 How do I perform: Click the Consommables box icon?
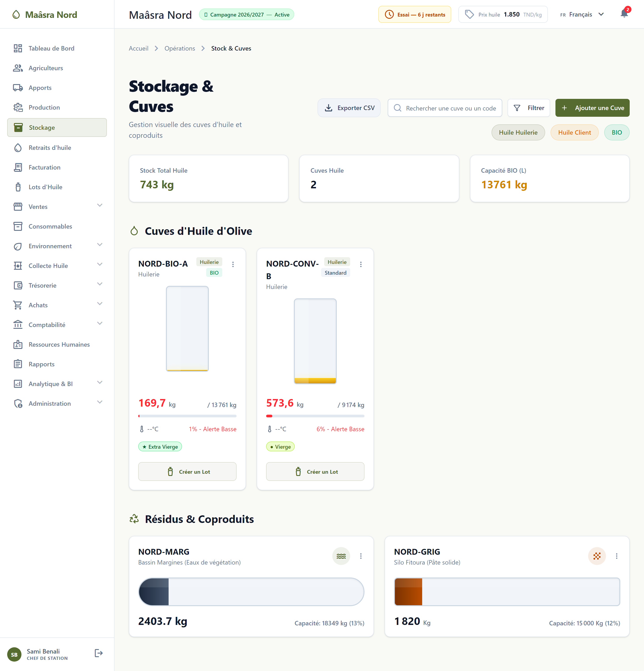(x=18, y=226)
